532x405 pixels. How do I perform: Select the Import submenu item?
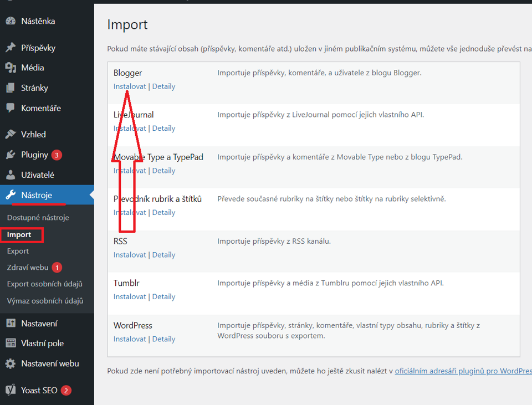19,235
